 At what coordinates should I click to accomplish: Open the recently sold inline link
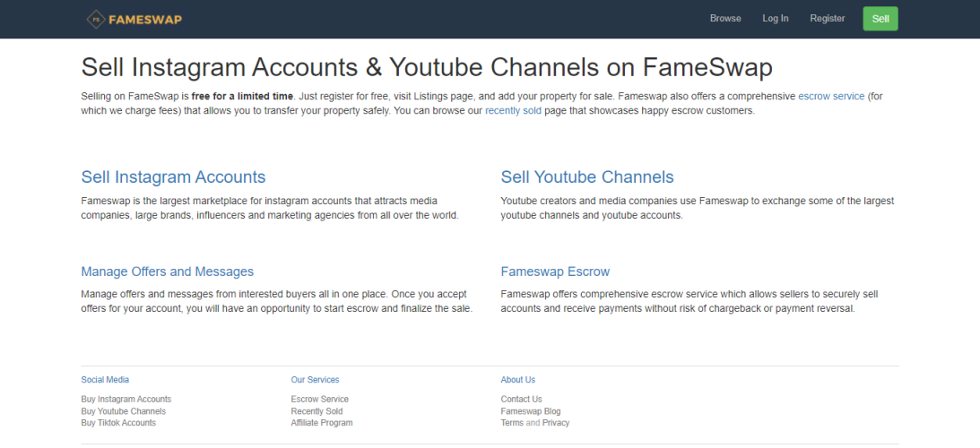point(513,111)
